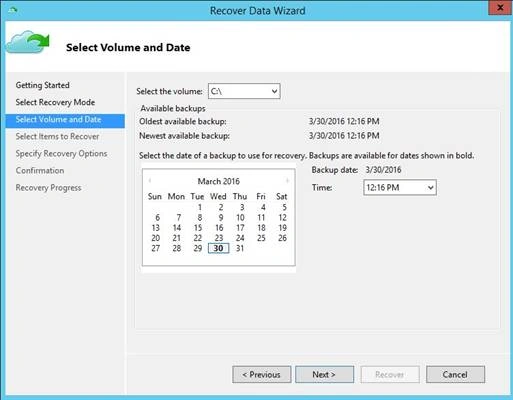Open the volume selection dropdown
513x400 pixels.
[x=244, y=91]
